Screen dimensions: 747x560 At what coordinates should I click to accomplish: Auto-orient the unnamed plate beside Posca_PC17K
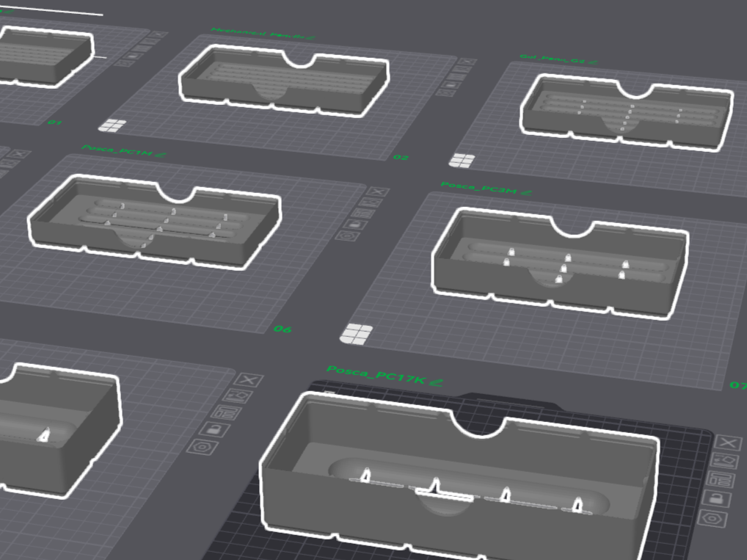coord(238,396)
